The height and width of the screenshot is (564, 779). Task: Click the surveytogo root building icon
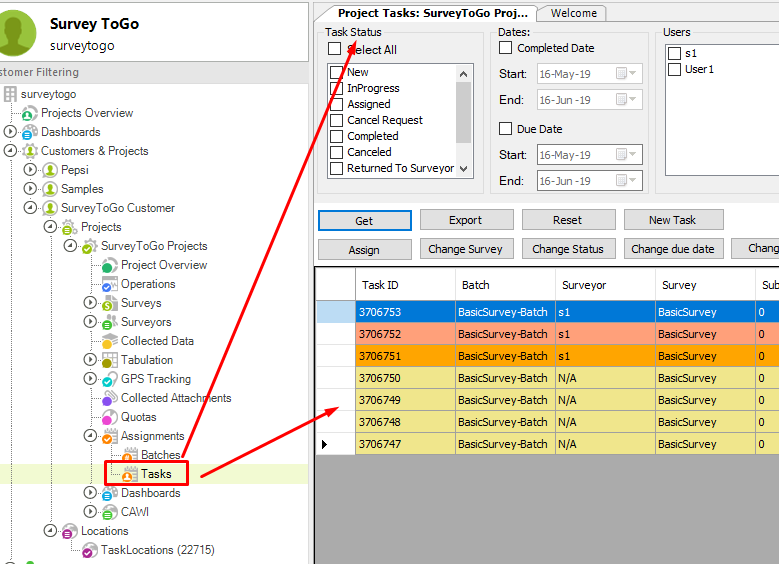pyautogui.click(x=10, y=94)
